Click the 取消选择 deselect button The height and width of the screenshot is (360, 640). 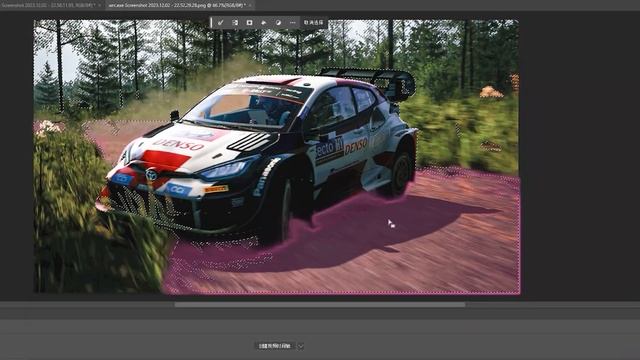coord(313,22)
